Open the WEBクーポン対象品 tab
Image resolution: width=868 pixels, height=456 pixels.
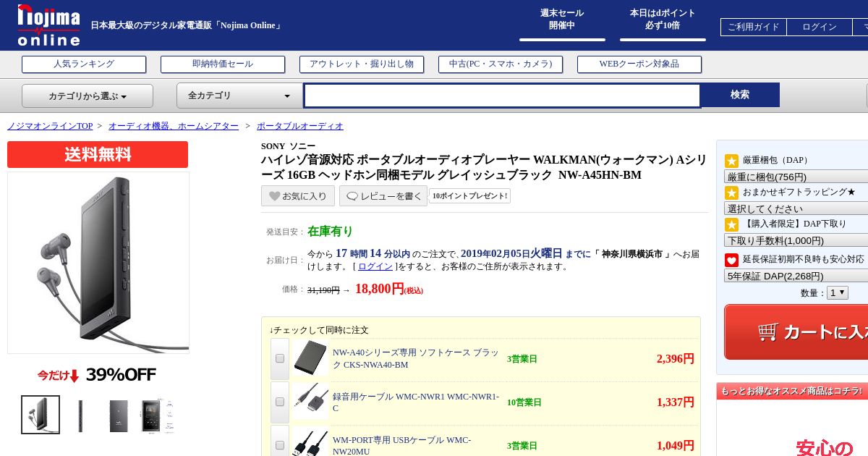639,64
